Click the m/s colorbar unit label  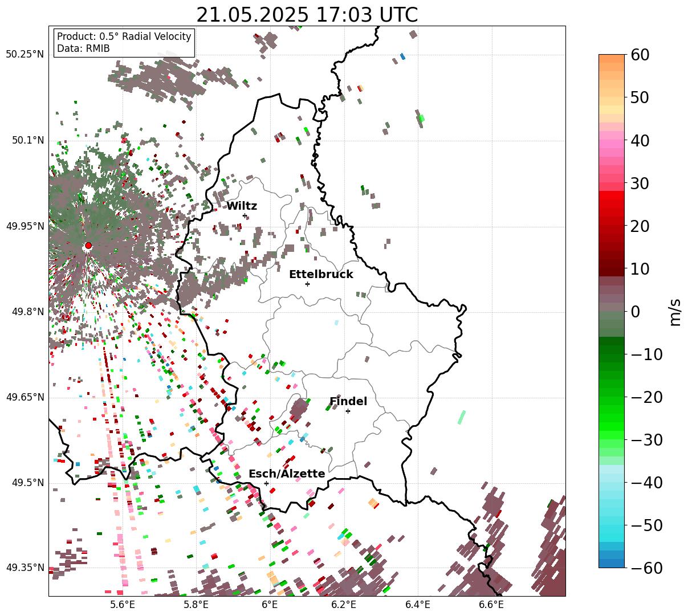point(676,311)
